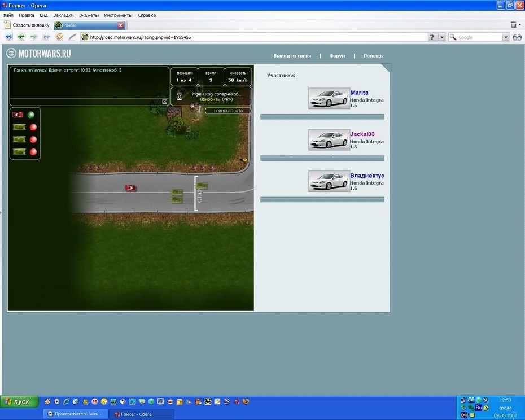
Task: Go forward with the green right arrow
Action: [x=33, y=37]
